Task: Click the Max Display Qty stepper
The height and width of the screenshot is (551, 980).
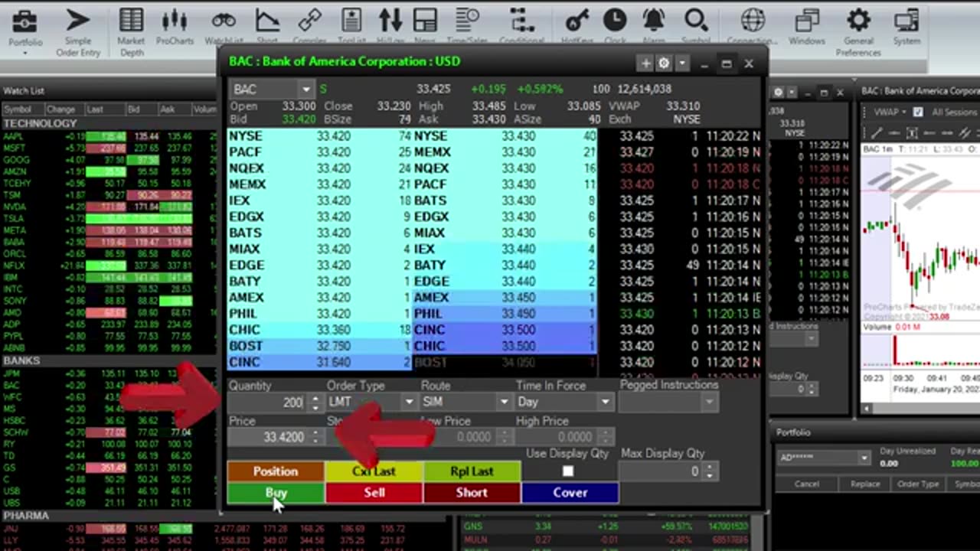Action: tap(710, 471)
